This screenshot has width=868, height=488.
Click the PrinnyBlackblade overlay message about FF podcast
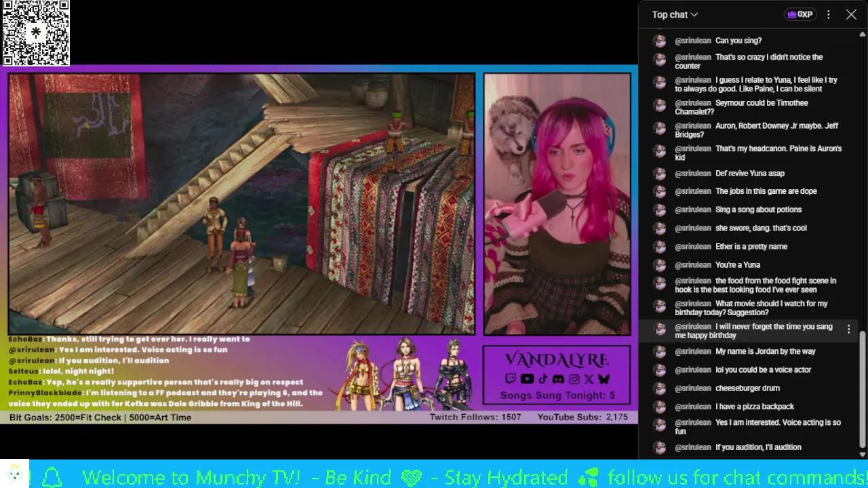[x=166, y=399]
